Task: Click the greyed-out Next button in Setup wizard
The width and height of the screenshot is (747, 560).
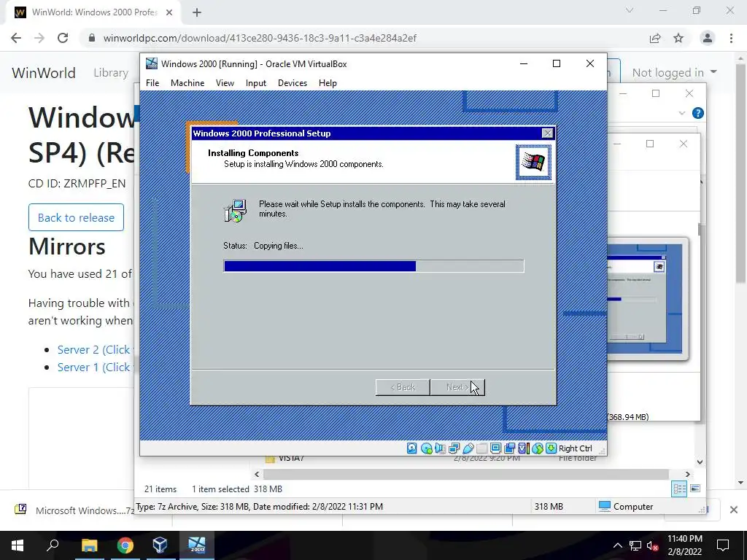Action: point(457,387)
